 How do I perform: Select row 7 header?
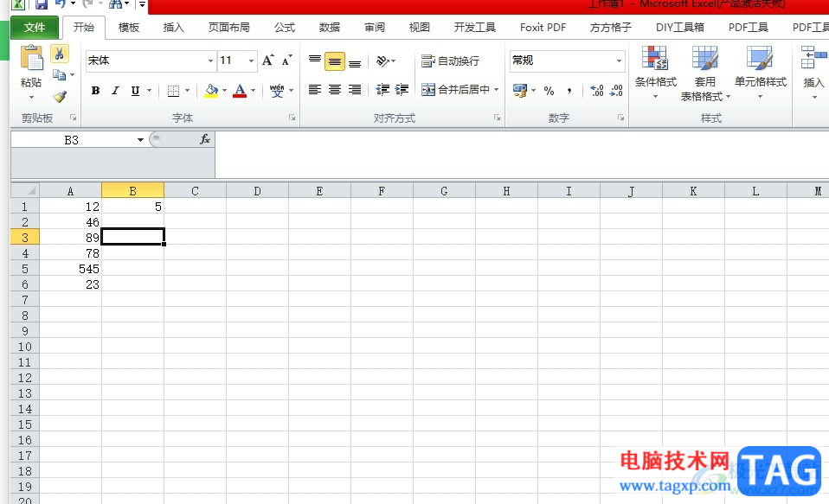tap(25, 300)
